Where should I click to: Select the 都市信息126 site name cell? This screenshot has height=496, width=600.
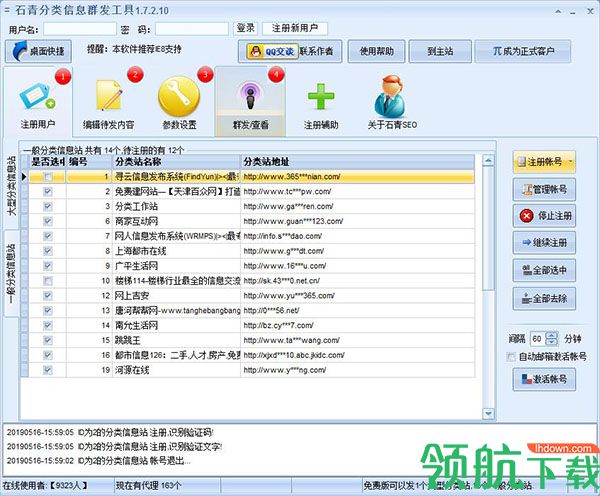click(176, 355)
